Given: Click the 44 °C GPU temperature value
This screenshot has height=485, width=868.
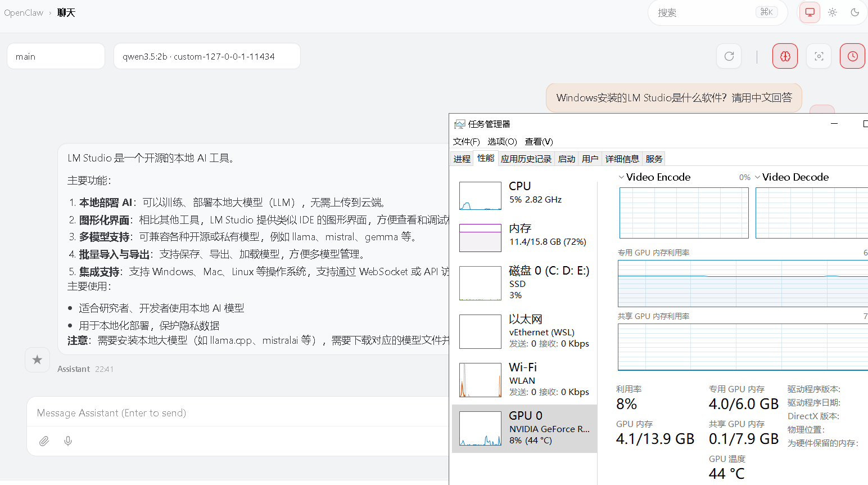Looking at the screenshot, I should pos(727,474).
